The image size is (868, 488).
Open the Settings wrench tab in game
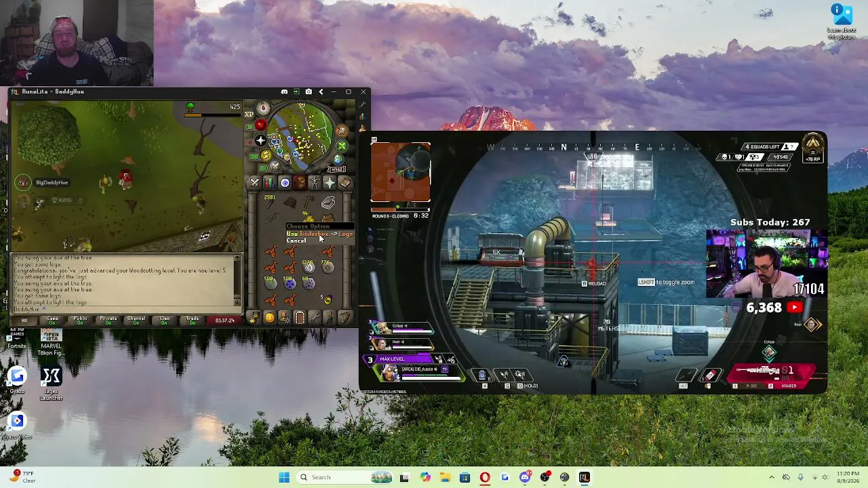315,318
